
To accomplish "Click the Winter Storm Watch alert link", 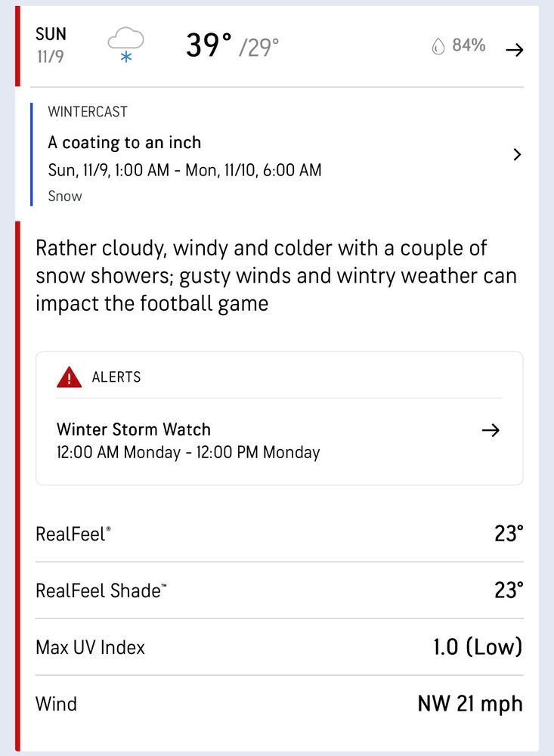I will [x=133, y=429].
